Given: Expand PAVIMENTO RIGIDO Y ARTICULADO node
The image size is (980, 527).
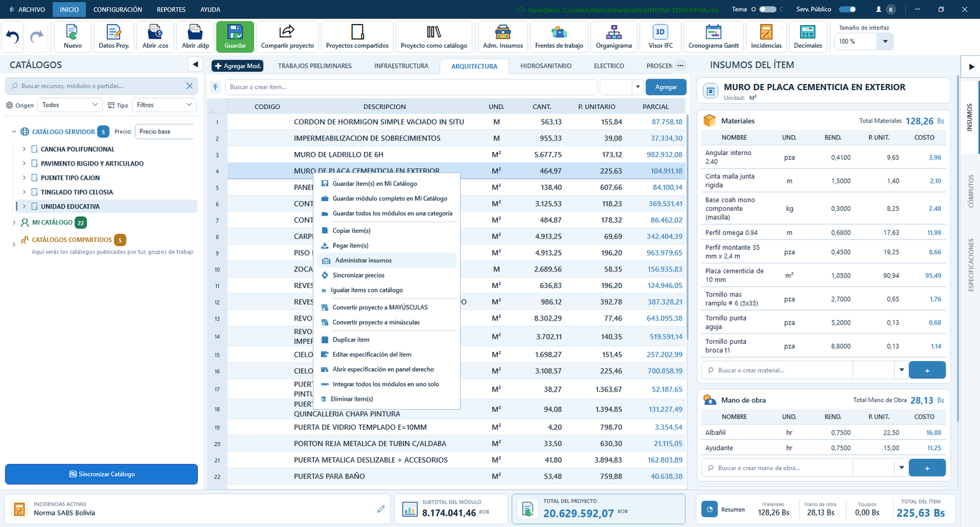Looking at the screenshot, I should pyautogui.click(x=24, y=164).
